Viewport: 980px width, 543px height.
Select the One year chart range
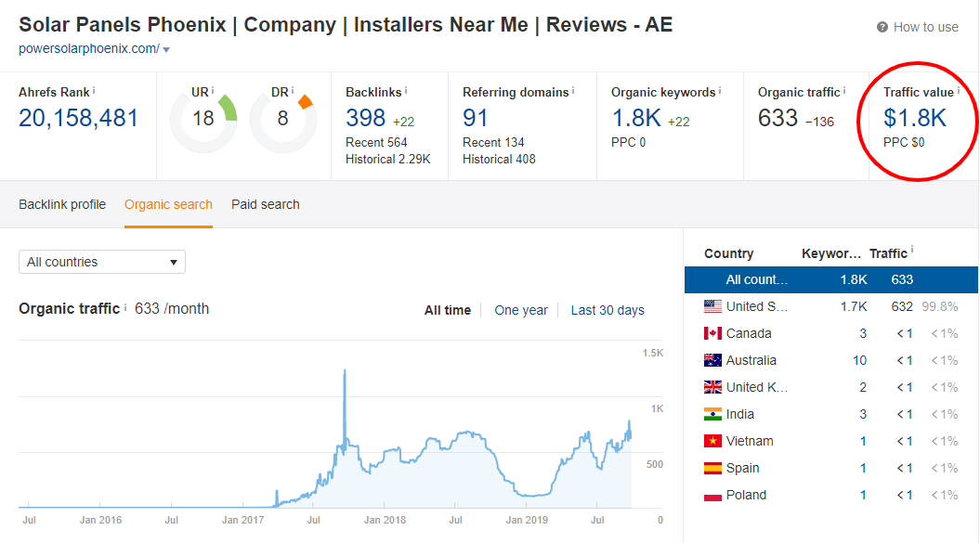click(x=520, y=310)
